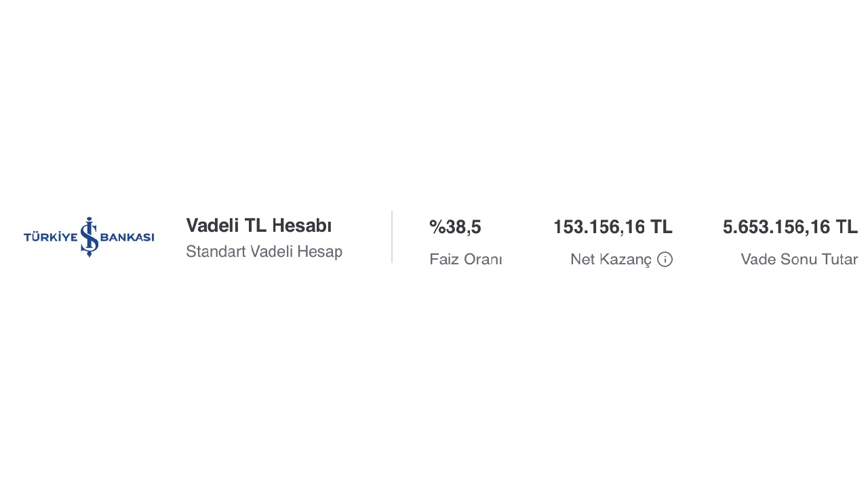The height and width of the screenshot is (488, 868).
Task: Click the word Tutar in the maturity label
Action: [841, 259]
